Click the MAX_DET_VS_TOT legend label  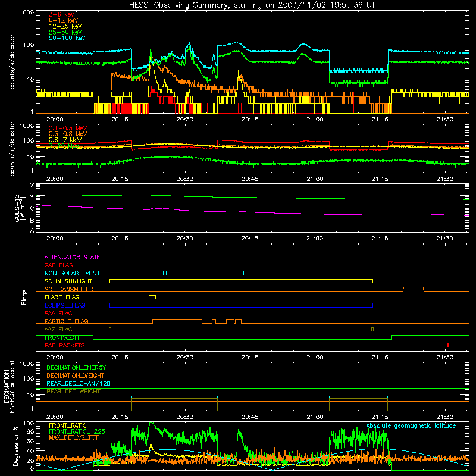[74, 437]
